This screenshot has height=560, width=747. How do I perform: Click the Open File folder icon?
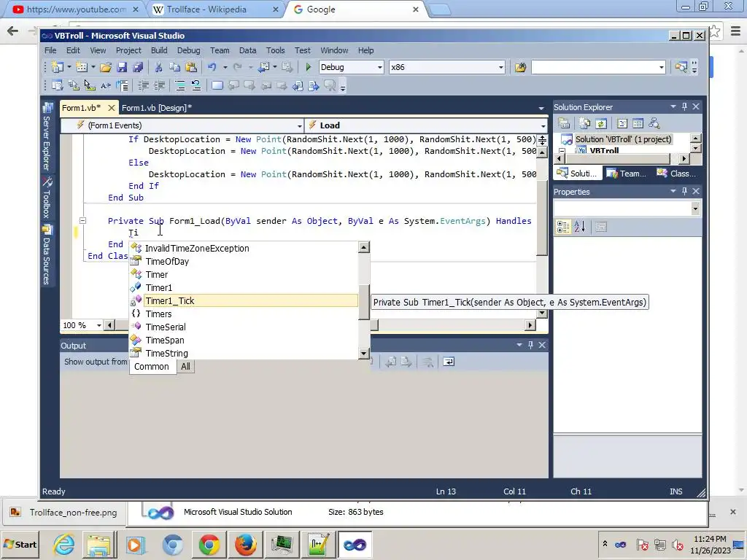point(106,67)
